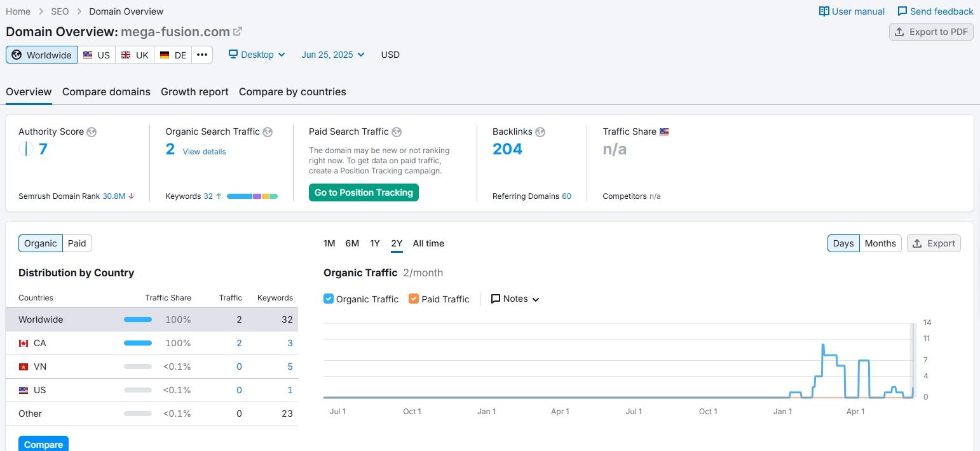Open the Desktop device dropdown
This screenshot has height=451, width=980.
coord(257,55)
